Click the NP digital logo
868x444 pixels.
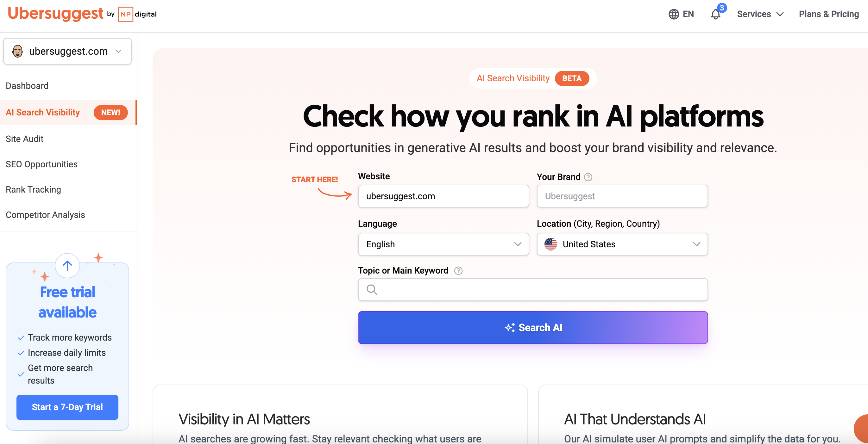pos(137,14)
